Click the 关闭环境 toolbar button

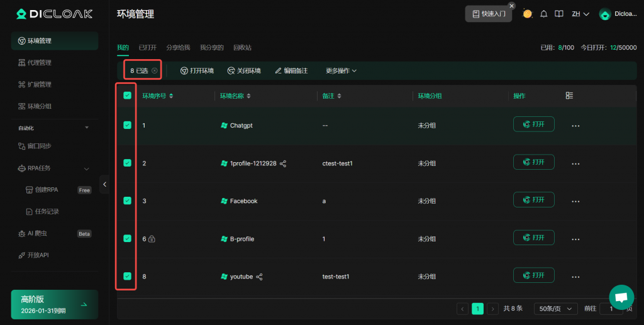click(244, 71)
